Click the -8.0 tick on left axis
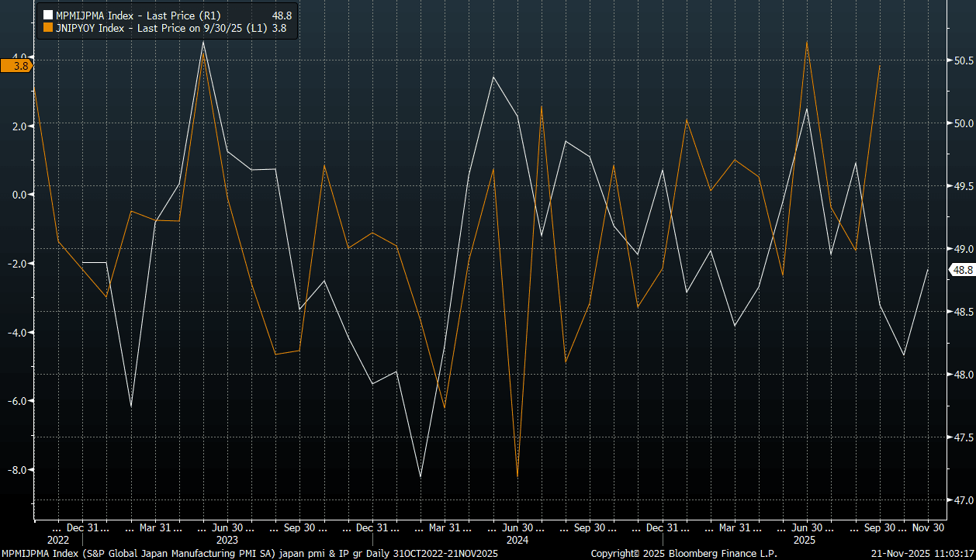Screen dimensions: 976x560 pos(19,470)
